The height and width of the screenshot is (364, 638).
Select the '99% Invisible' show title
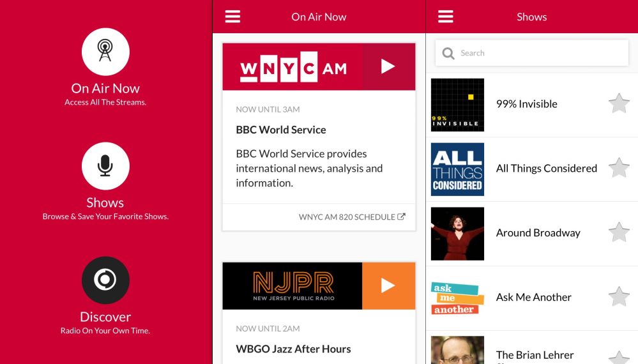click(x=526, y=104)
